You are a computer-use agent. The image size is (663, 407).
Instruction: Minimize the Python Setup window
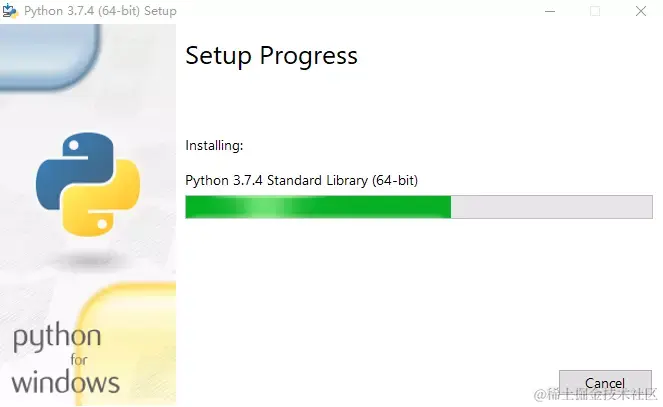click(x=550, y=11)
